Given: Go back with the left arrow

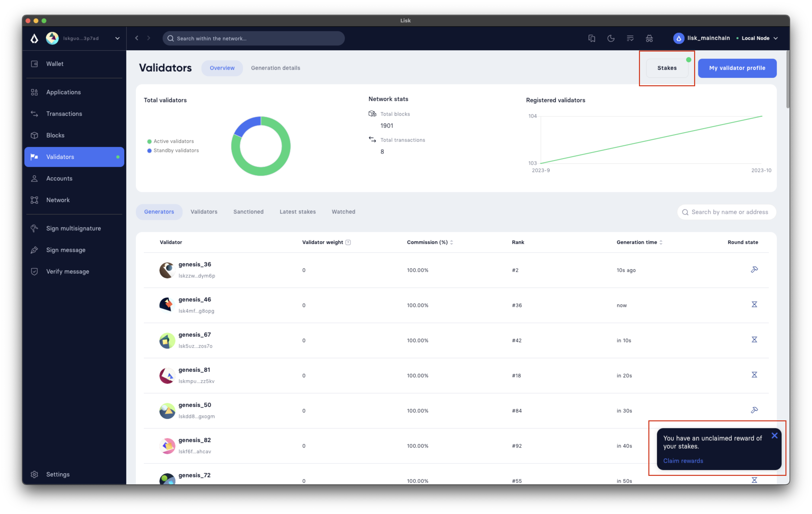Looking at the screenshot, I should [137, 38].
